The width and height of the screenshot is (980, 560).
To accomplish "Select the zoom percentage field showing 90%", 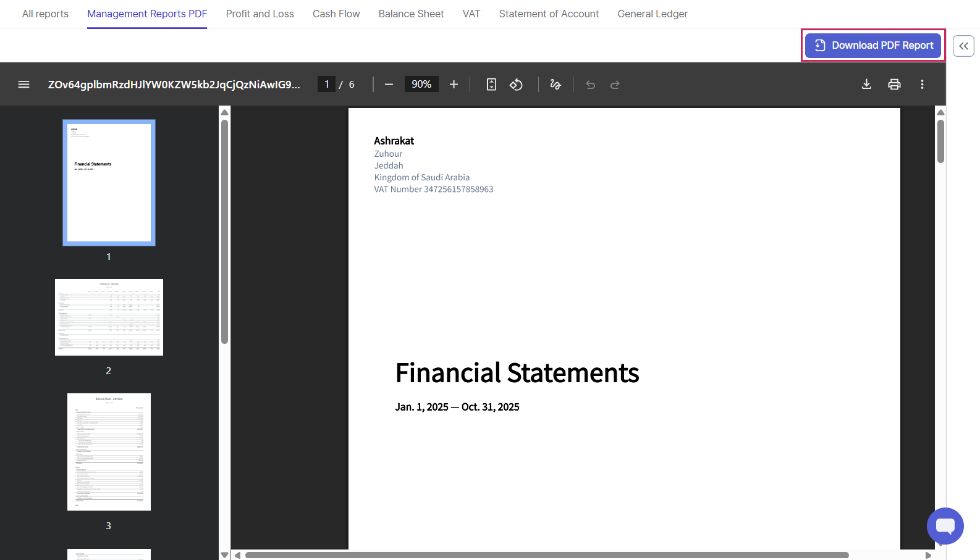I will pyautogui.click(x=421, y=85).
